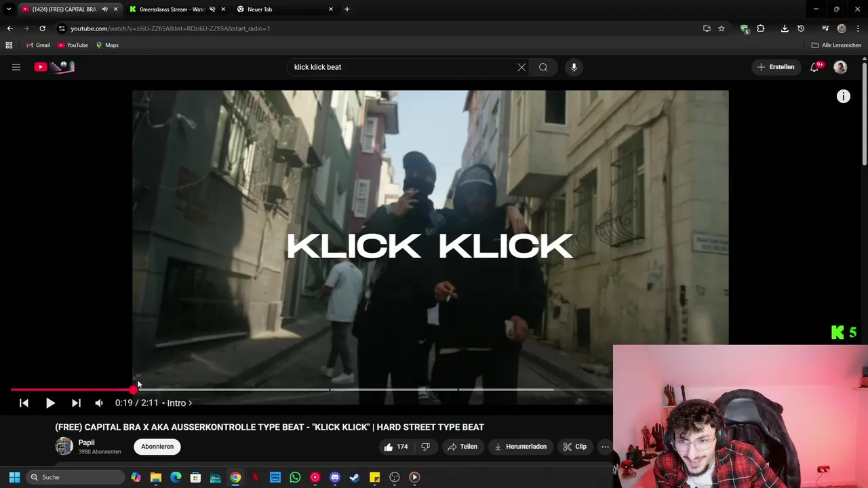Open a new browser tab
The image size is (868, 488).
pyautogui.click(x=347, y=9)
